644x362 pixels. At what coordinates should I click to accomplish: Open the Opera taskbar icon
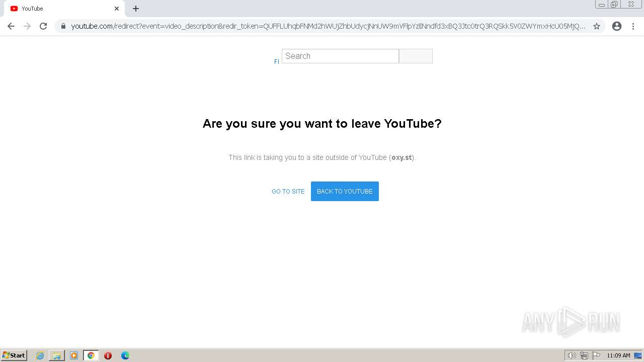coord(108,355)
